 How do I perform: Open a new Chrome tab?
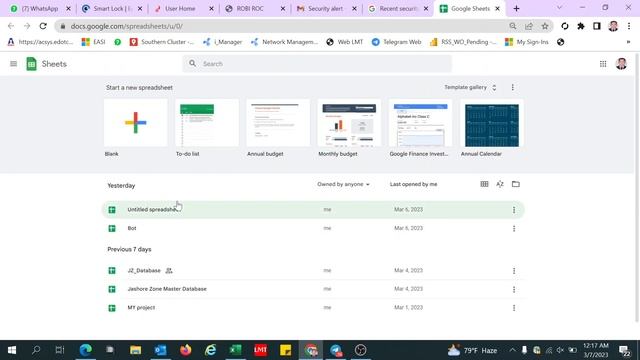click(x=516, y=9)
